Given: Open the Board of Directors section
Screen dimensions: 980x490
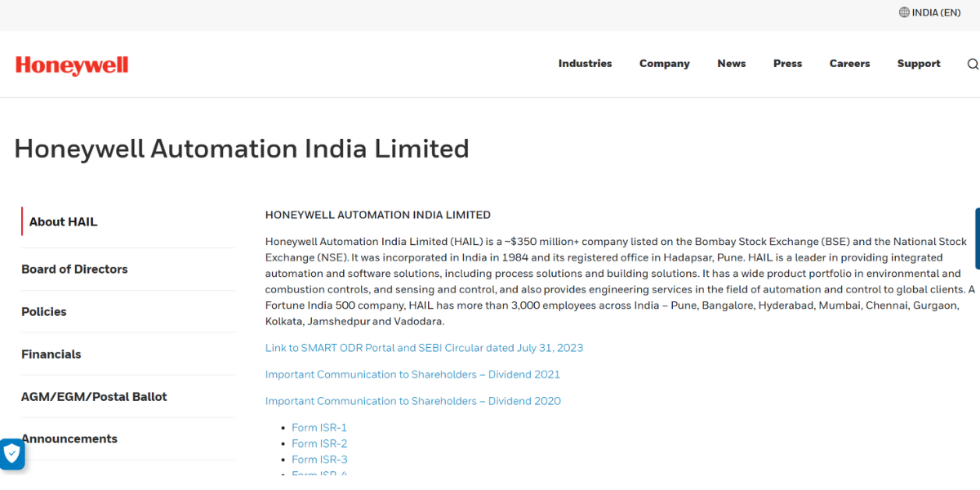Looking at the screenshot, I should click(x=74, y=269).
